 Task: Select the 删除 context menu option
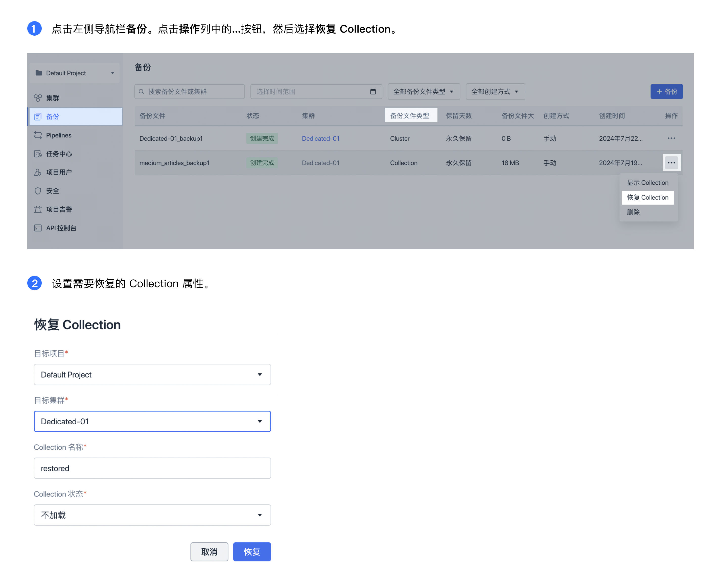(x=633, y=211)
